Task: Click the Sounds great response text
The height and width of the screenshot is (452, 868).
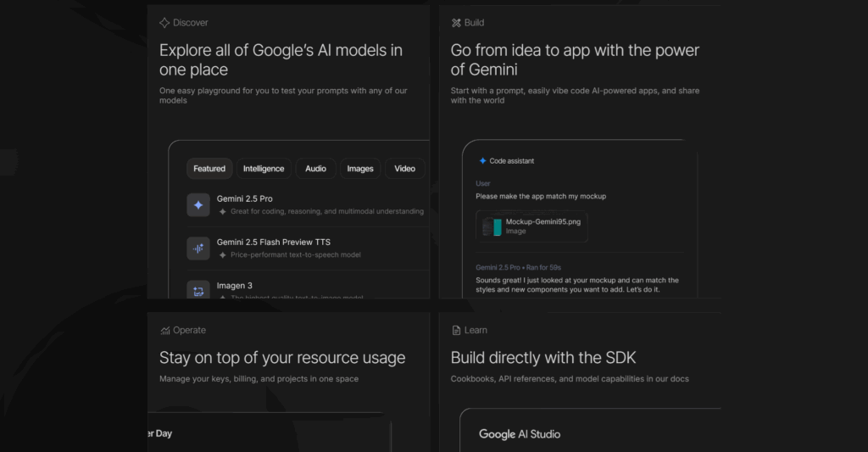Action: pyautogui.click(x=576, y=285)
